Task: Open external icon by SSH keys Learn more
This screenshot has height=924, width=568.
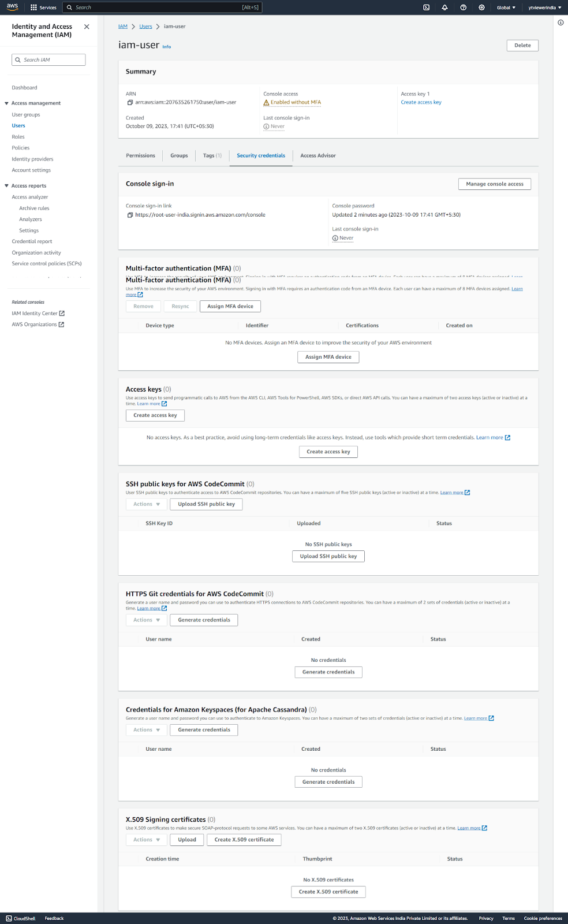Action: pyautogui.click(x=468, y=493)
